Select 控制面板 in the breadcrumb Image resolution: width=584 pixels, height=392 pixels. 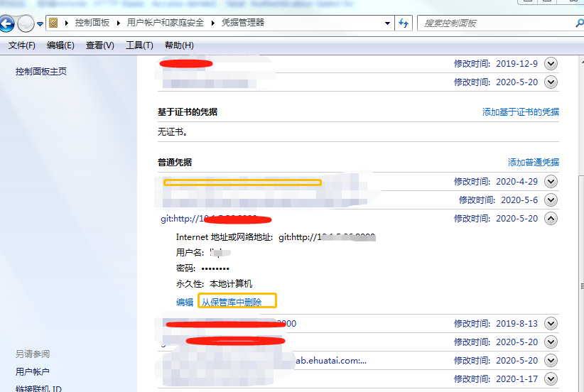pyautogui.click(x=92, y=23)
